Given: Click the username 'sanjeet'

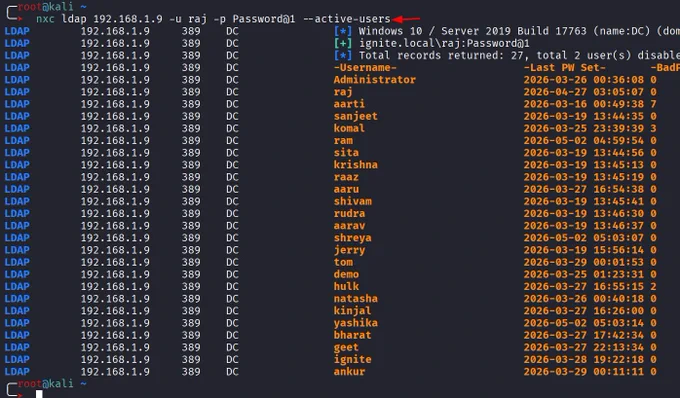Looking at the screenshot, I should [x=355, y=116].
